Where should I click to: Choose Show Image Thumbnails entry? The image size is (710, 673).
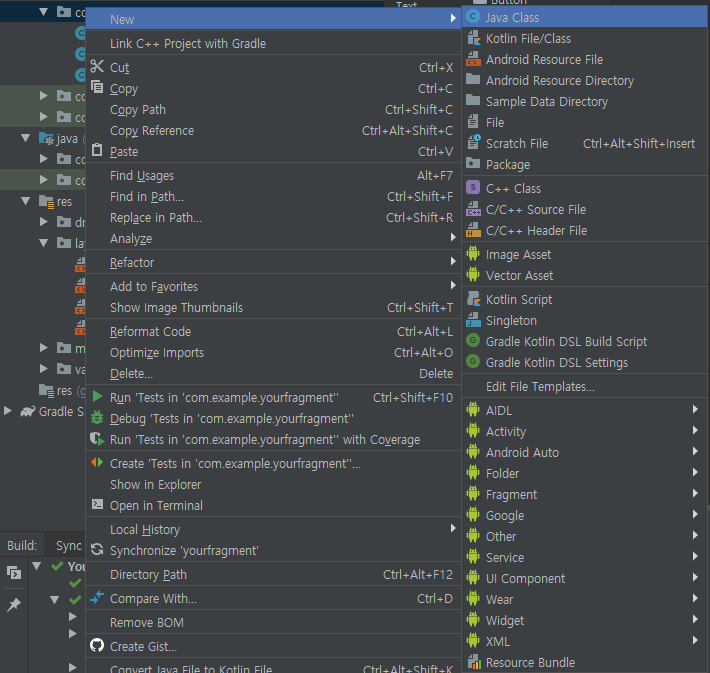(x=273, y=307)
